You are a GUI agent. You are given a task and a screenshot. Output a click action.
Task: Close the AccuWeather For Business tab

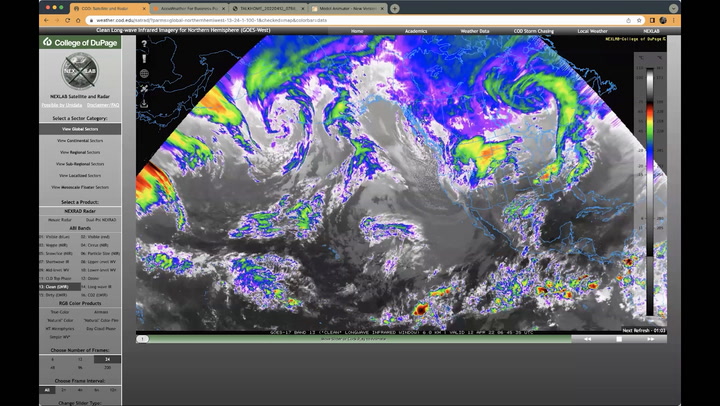(224, 8)
